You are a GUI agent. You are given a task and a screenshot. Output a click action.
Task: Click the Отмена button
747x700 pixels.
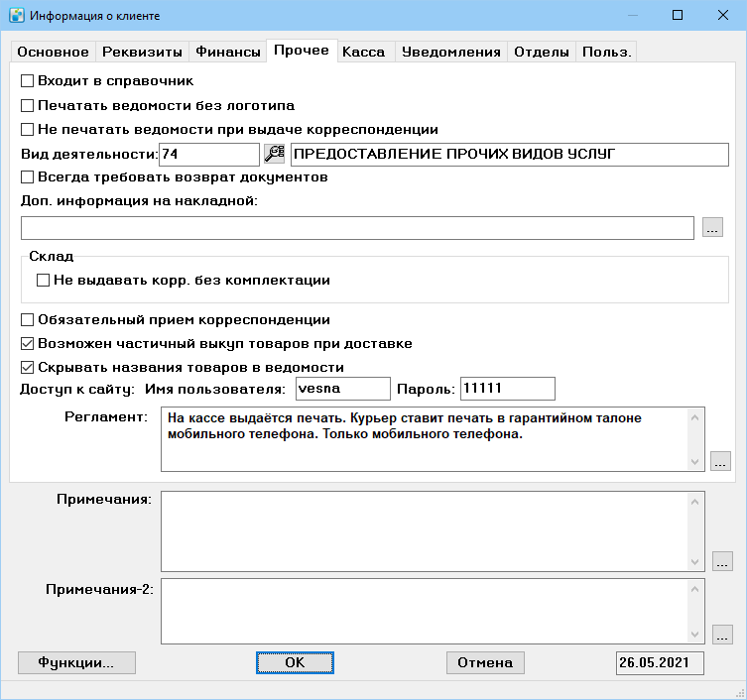[485, 662]
